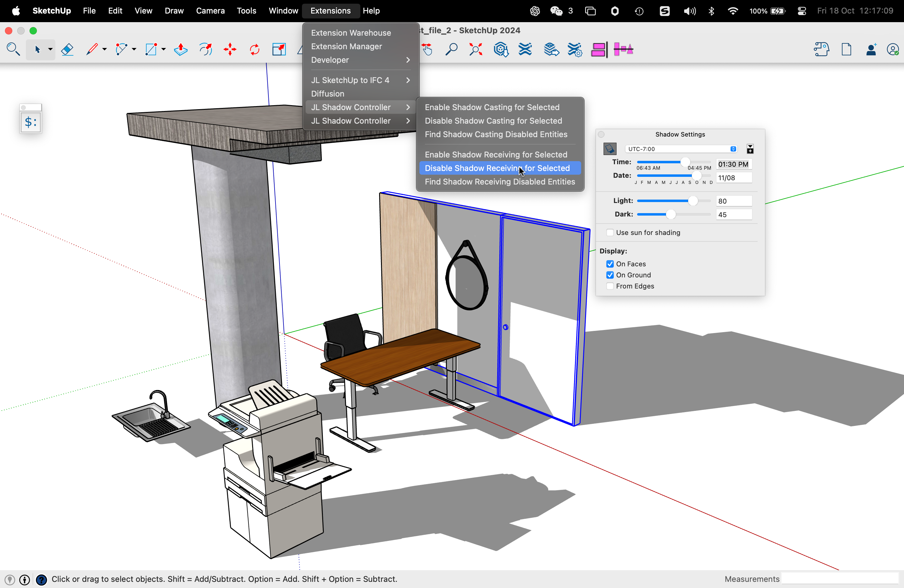The height and width of the screenshot is (588, 904).
Task: Toggle the show shadows icon in Shadow Settings
Action: [610, 149]
